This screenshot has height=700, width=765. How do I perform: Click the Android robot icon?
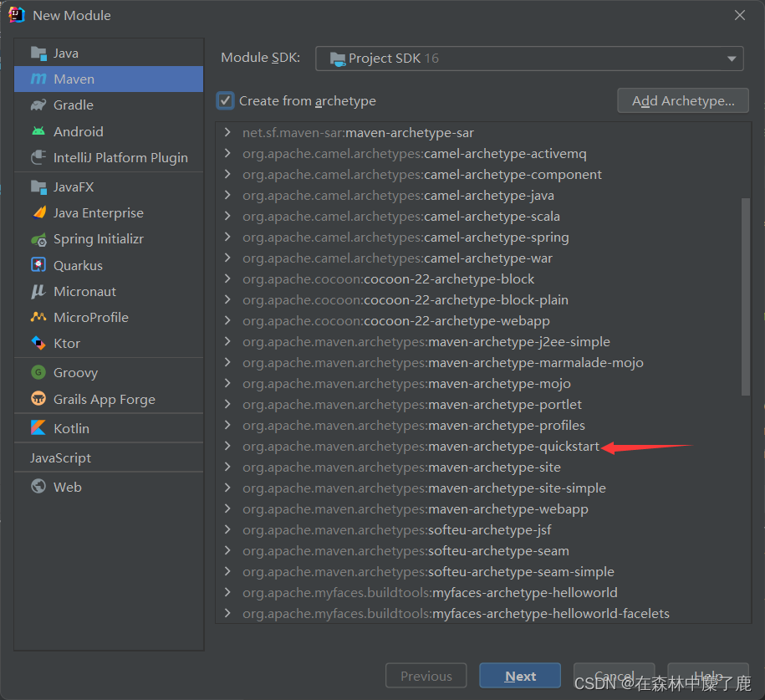(x=38, y=131)
